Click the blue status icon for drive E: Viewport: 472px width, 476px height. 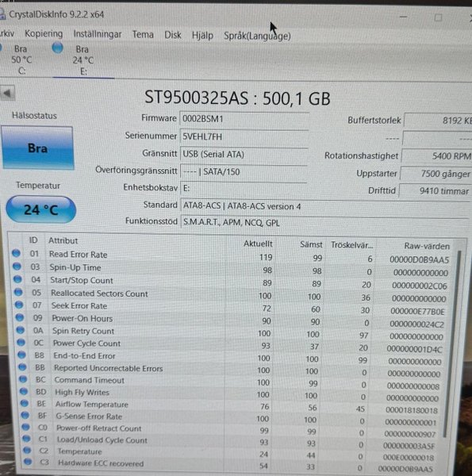(58, 48)
